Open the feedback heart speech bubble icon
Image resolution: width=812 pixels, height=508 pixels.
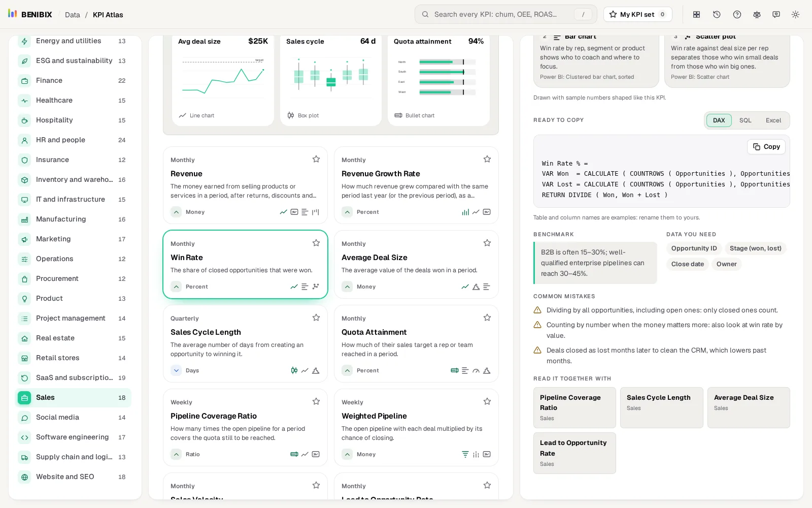[x=776, y=15]
